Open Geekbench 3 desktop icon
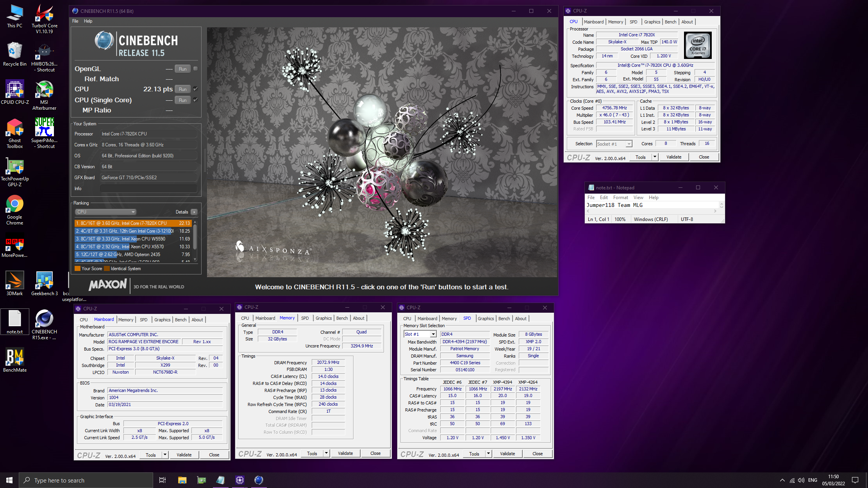868x488 pixels. pyautogui.click(x=45, y=284)
